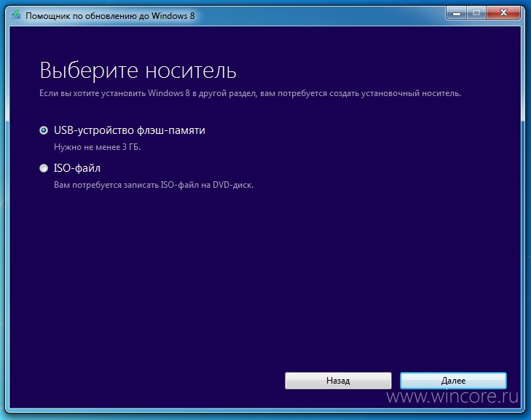The image size is (531, 420).
Task: Click the subtitle about 'установочный носитель'
Action: (250, 93)
